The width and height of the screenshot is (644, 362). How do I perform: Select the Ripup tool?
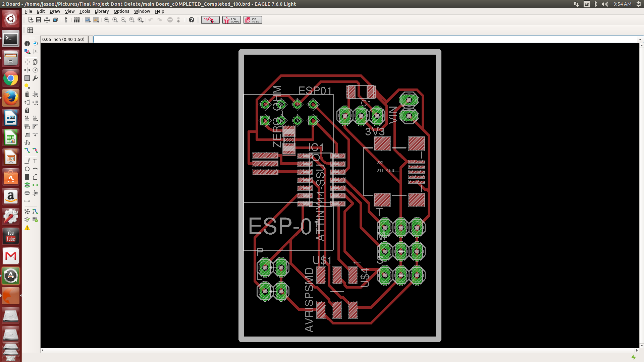pos(35,151)
